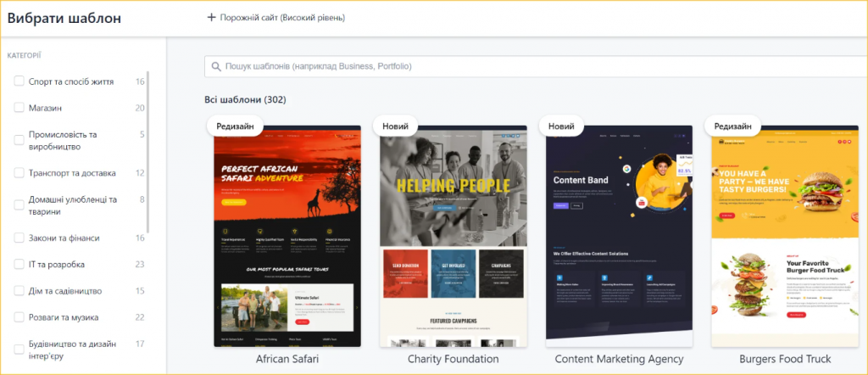Image resolution: width=868 pixels, height=375 pixels.
Task: Click the plus icon for blank site
Action: click(x=211, y=18)
